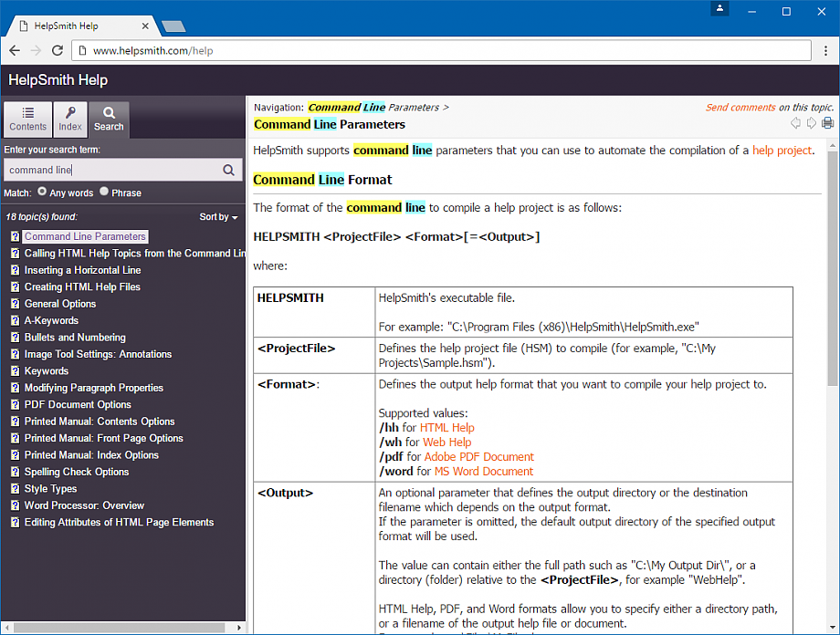This screenshot has width=840, height=635.
Task: Open the Sort by dropdown
Action: click(x=218, y=217)
